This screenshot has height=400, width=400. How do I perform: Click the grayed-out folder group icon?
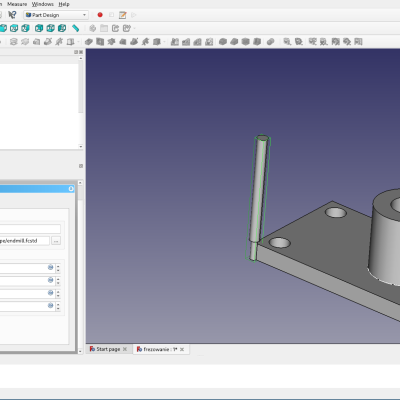[x=104, y=28]
